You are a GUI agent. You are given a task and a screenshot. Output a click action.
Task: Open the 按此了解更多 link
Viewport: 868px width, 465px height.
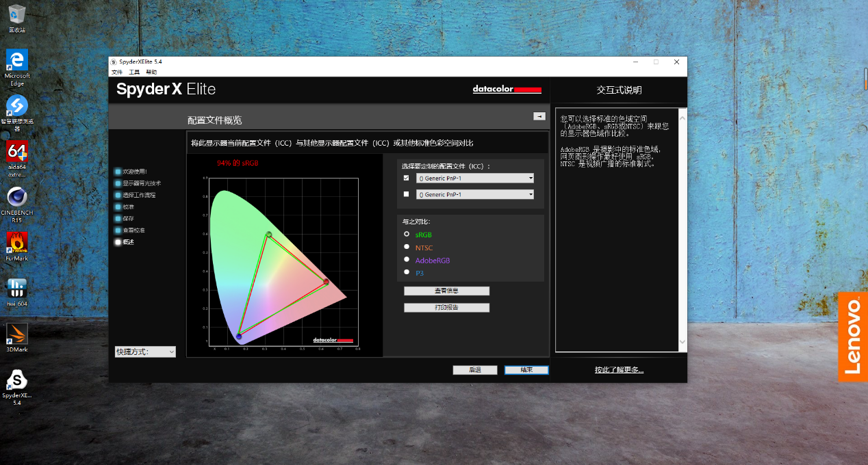(619, 370)
